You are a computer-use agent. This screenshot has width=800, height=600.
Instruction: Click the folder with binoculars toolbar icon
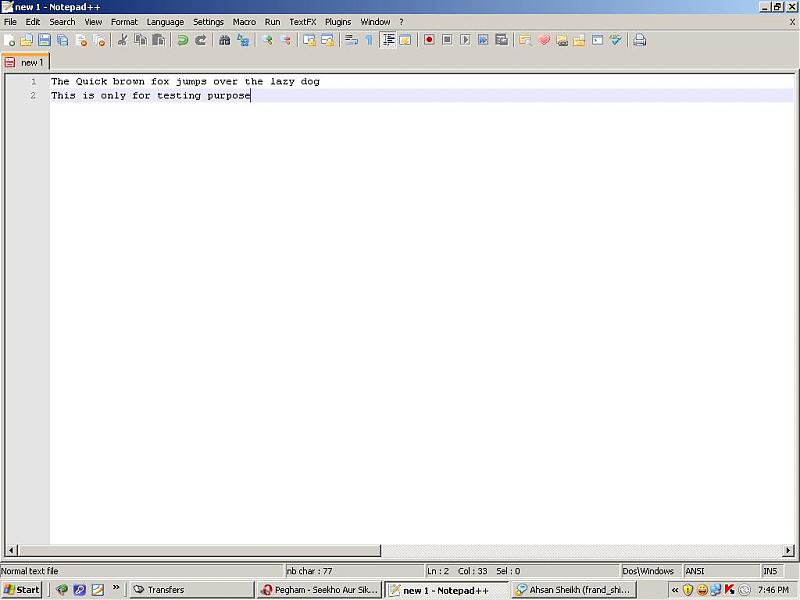click(562, 40)
